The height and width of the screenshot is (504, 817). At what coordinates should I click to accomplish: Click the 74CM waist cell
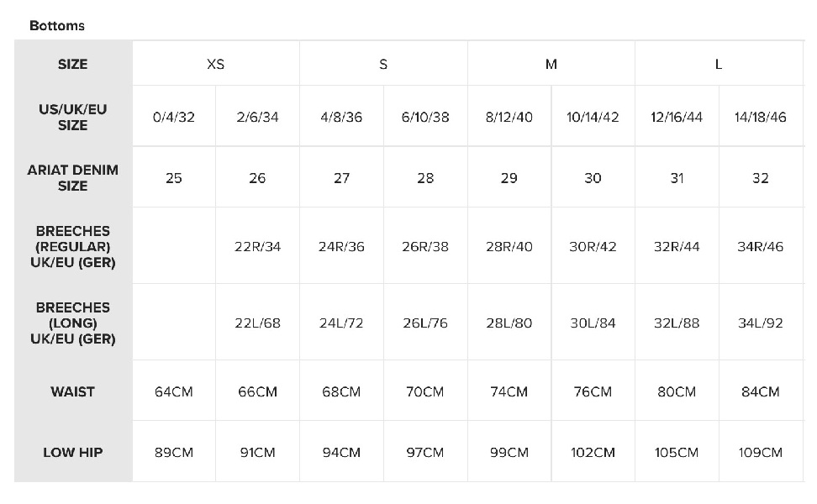point(509,391)
